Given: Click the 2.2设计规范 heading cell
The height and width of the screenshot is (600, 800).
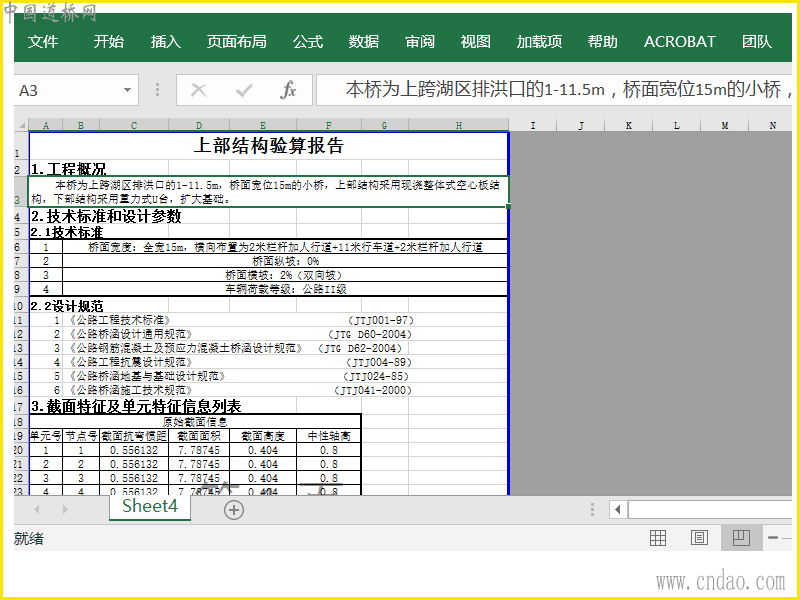Looking at the screenshot, I should 67,306.
